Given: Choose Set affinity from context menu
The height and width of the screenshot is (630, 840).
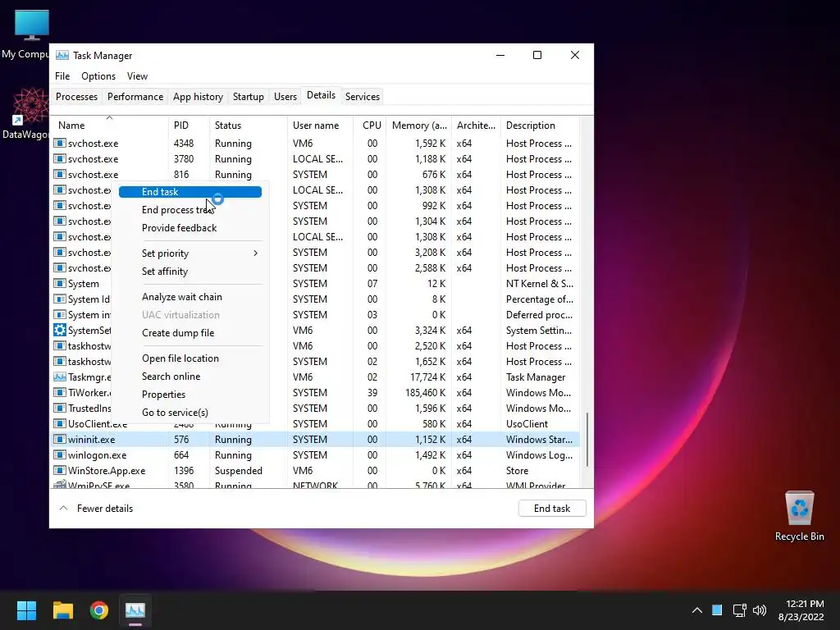Looking at the screenshot, I should pos(190,271).
